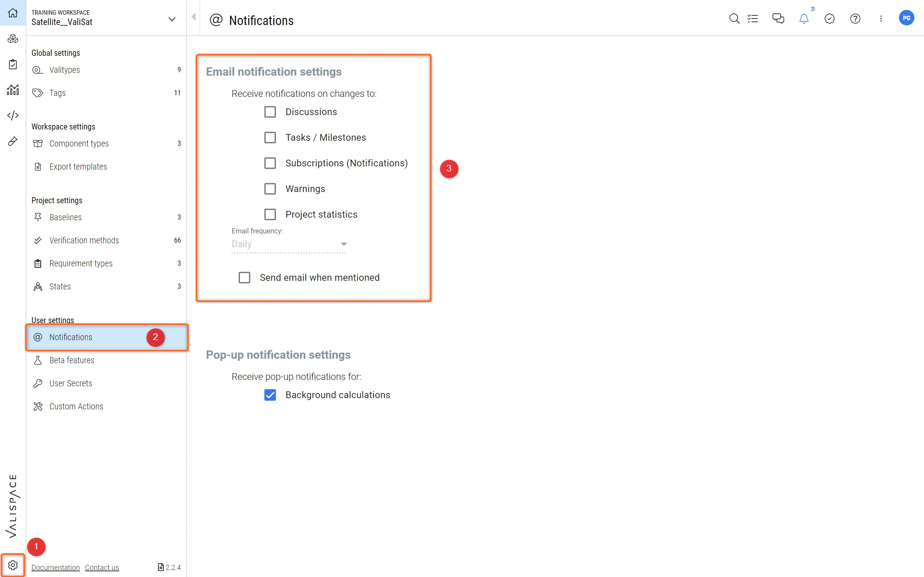Collapse the settings side panel arrow
Screen dimensions: 924x577
pyautogui.click(x=193, y=17)
